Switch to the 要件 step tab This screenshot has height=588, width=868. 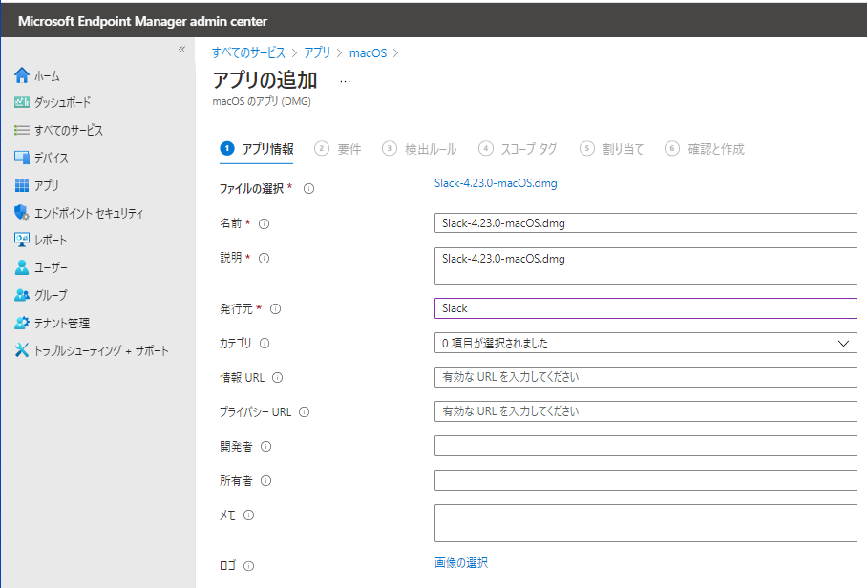point(338,149)
